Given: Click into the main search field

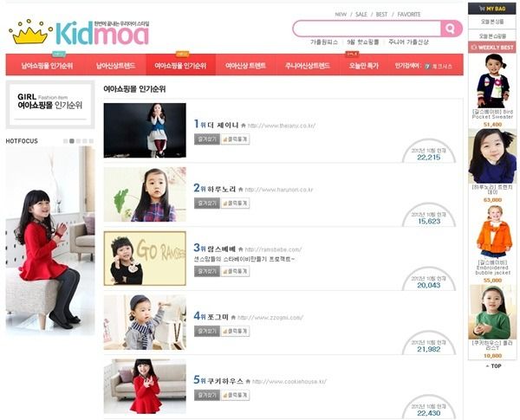Looking at the screenshot, I should (367, 29).
